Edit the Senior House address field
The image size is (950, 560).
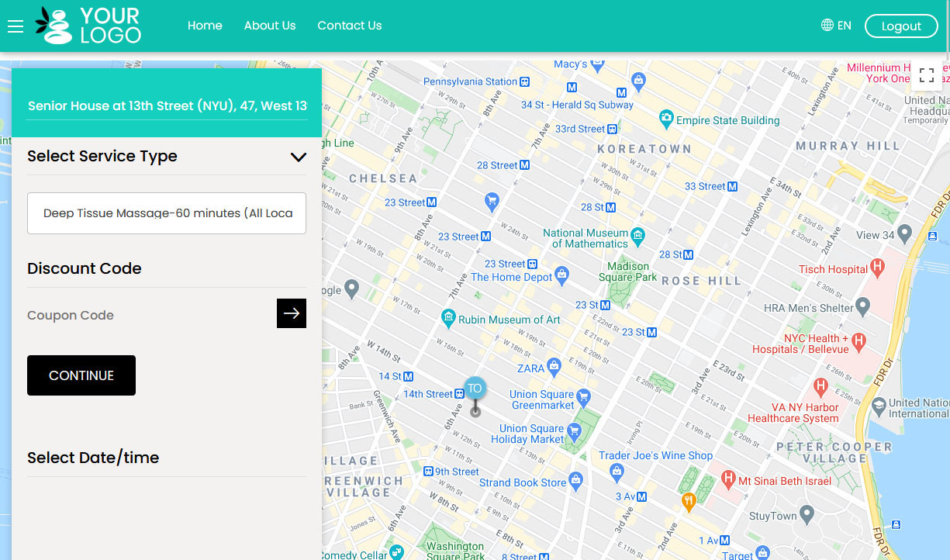point(167,105)
